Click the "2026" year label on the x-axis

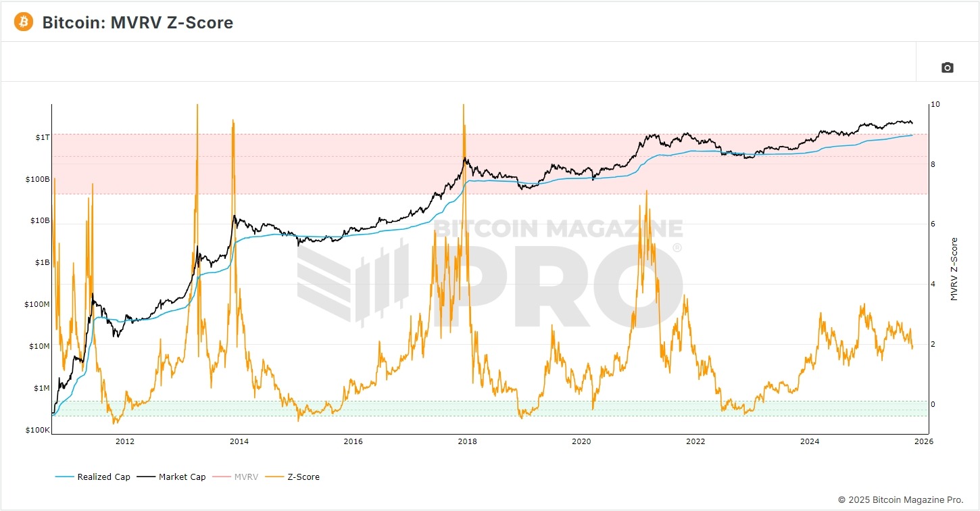923,441
